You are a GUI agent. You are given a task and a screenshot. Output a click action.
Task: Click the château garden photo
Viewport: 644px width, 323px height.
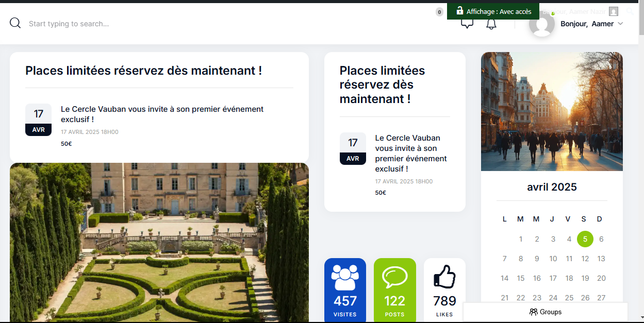[x=159, y=243]
